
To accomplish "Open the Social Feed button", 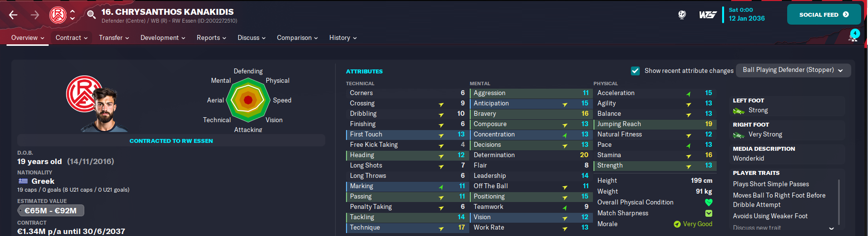I will 824,15.
